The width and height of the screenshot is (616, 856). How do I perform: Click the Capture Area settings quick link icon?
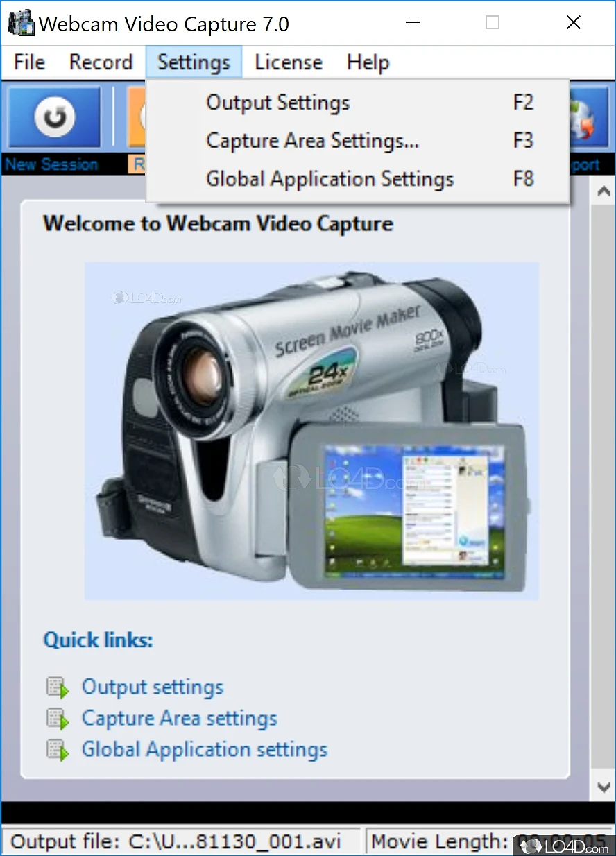(58, 717)
